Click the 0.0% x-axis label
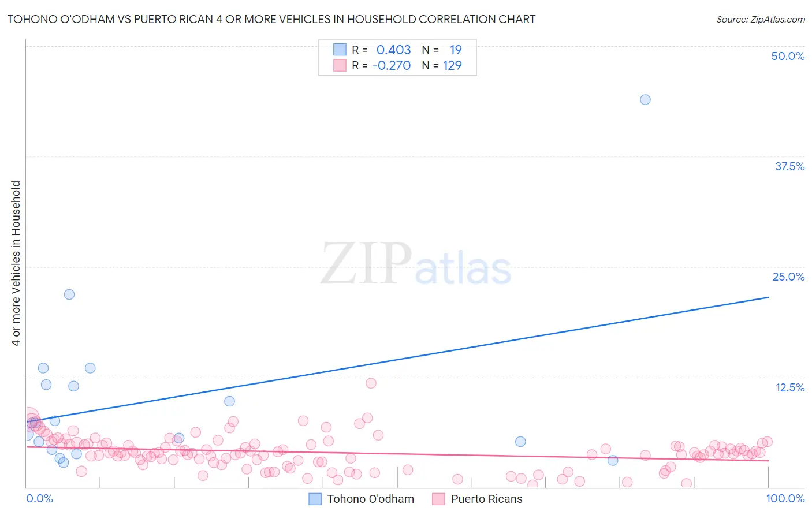 (x=39, y=498)
